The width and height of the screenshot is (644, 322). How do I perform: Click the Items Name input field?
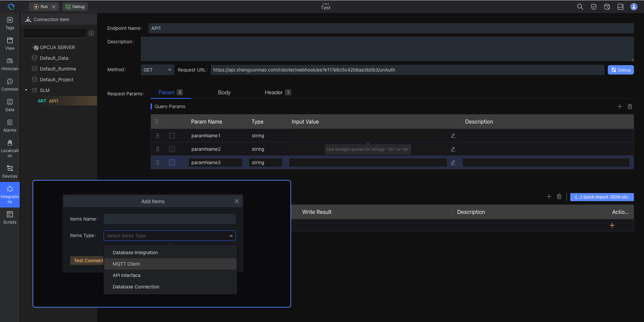(x=169, y=219)
